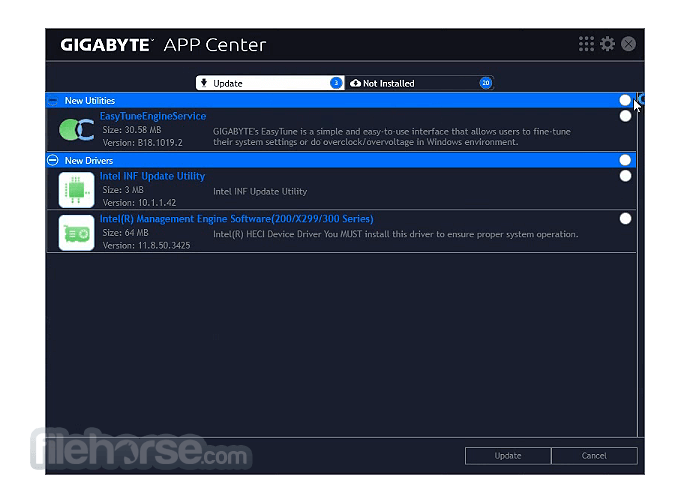
Task: Collapse the New Drivers section
Action: coord(53,160)
